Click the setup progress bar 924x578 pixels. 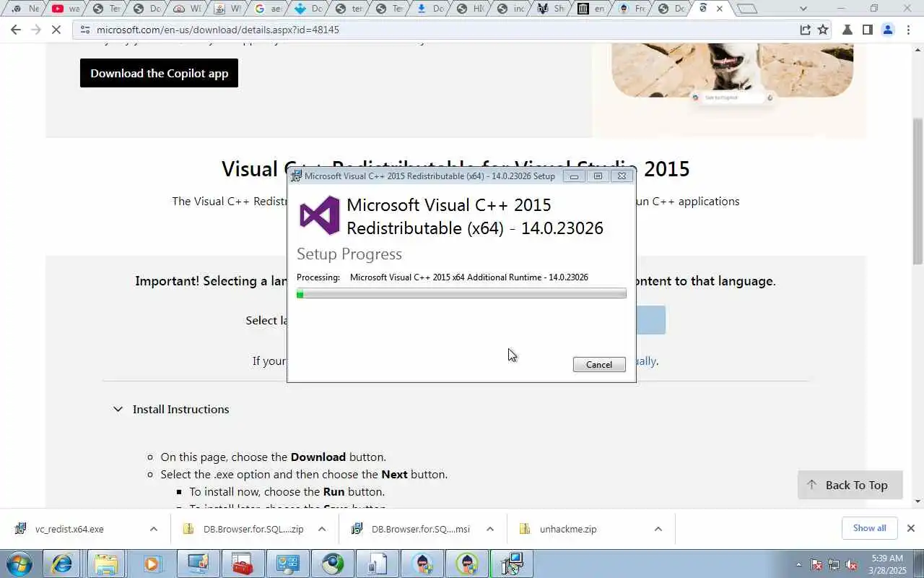pos(461,294)
